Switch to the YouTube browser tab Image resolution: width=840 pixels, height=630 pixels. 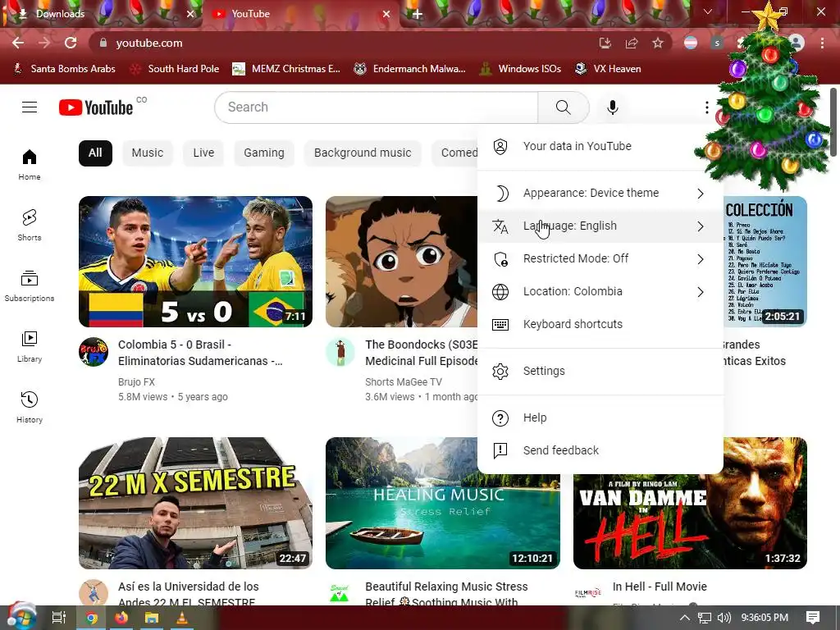pyautogui.click(x=300, y=14)
